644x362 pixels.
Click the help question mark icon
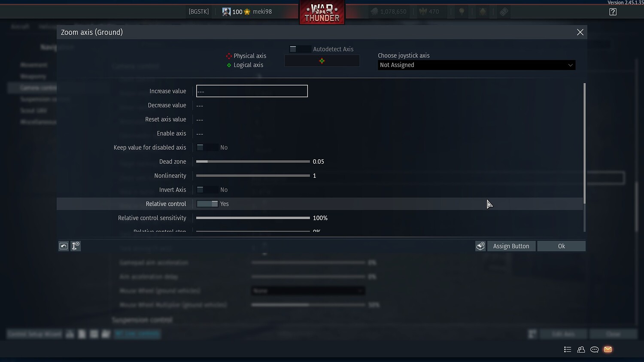tap(613, 12)
